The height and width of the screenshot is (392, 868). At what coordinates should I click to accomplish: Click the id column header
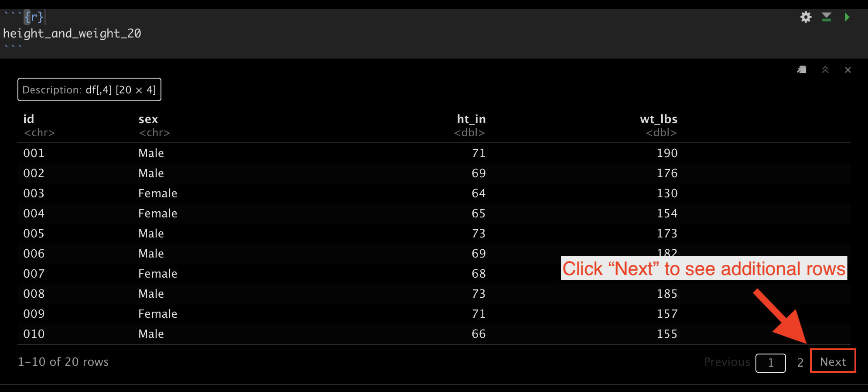28,119
